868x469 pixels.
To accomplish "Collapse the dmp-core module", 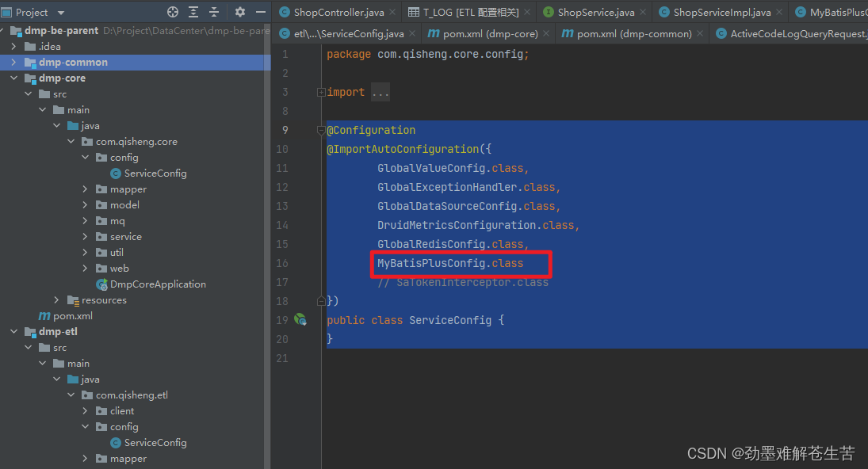I will pos(13,78).
